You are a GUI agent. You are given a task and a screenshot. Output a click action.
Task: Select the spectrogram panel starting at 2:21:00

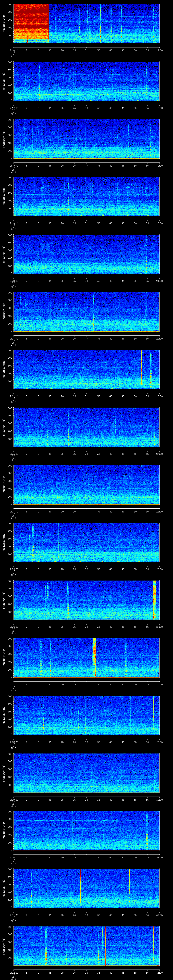click(87, 312)
